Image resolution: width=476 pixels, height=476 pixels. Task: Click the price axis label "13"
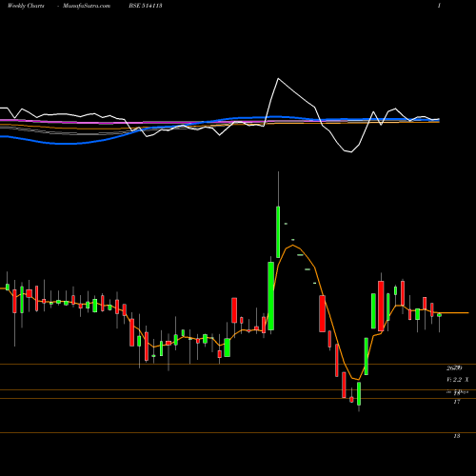pos(457,436)
